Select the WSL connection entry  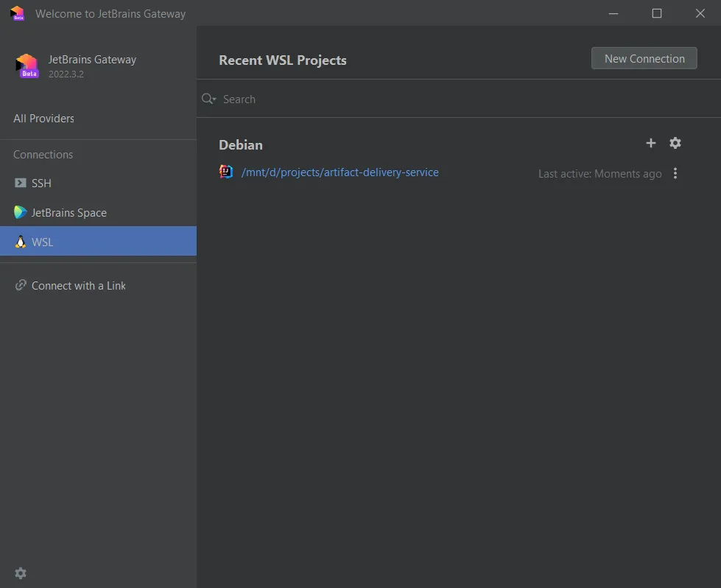click(43, 242)
